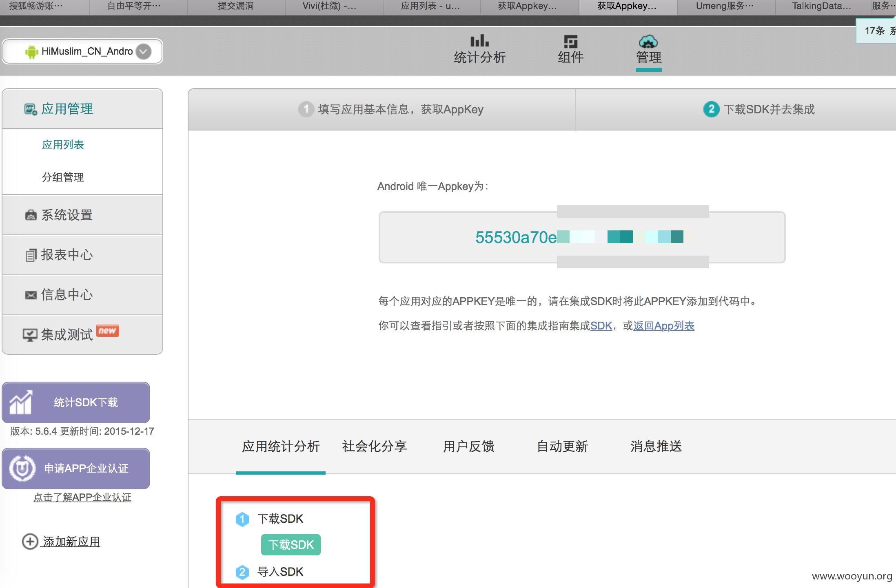Viewport: 896px width, 588px height.
Task: Open the SDK hyperlink in the guide text
Action: tap(601, 326)
